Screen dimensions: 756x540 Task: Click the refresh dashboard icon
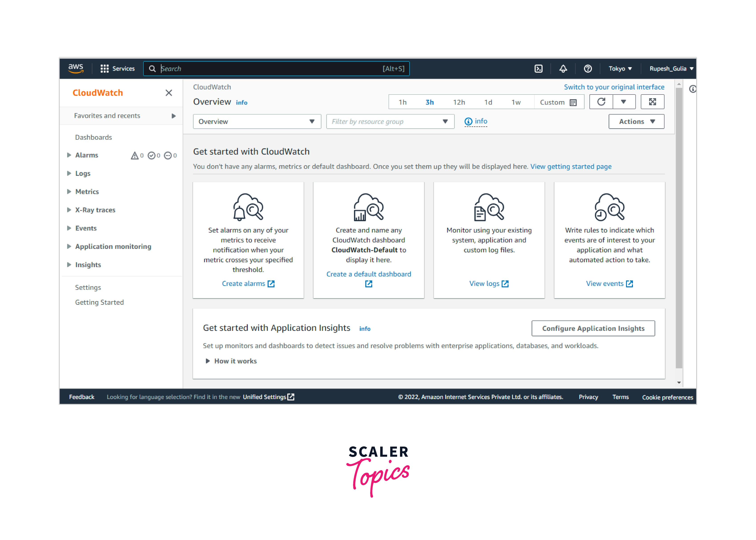point(601,102)
